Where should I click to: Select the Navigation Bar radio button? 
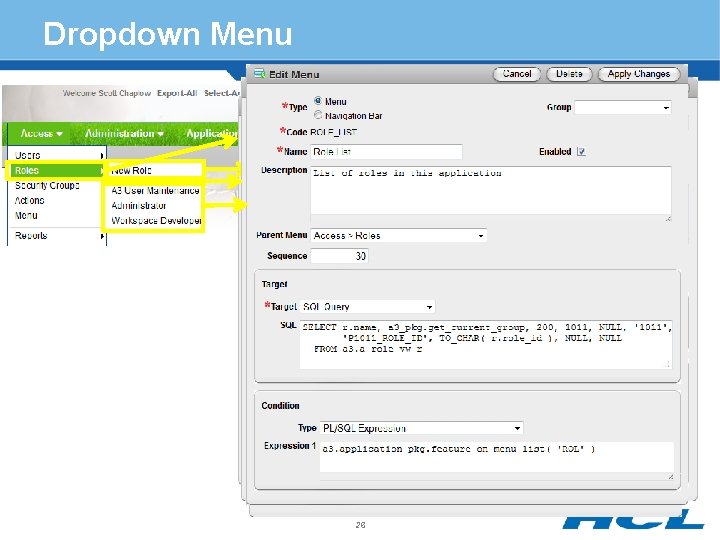click(x=318, y=115)
